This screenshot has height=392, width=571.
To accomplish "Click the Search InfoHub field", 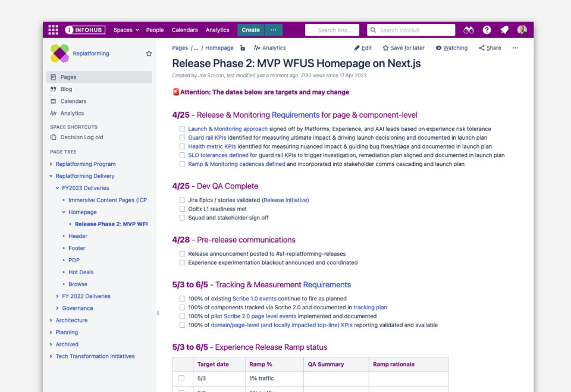I will 411,30.
